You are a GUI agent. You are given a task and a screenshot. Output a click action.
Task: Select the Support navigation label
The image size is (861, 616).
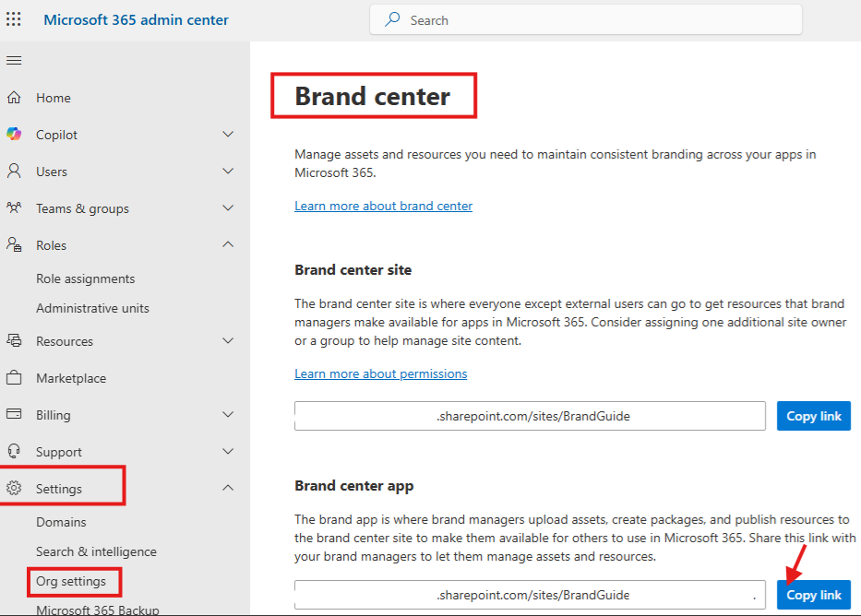point(59,452)
